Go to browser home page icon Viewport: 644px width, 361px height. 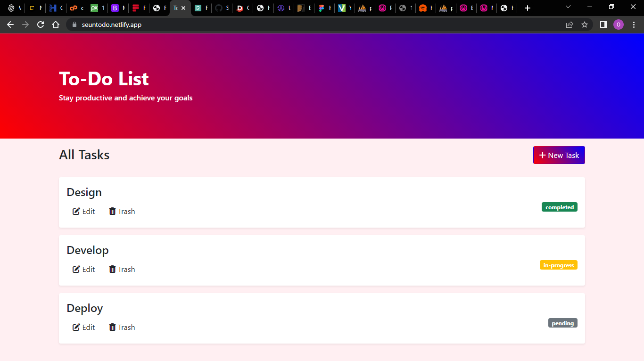[56, 25]
